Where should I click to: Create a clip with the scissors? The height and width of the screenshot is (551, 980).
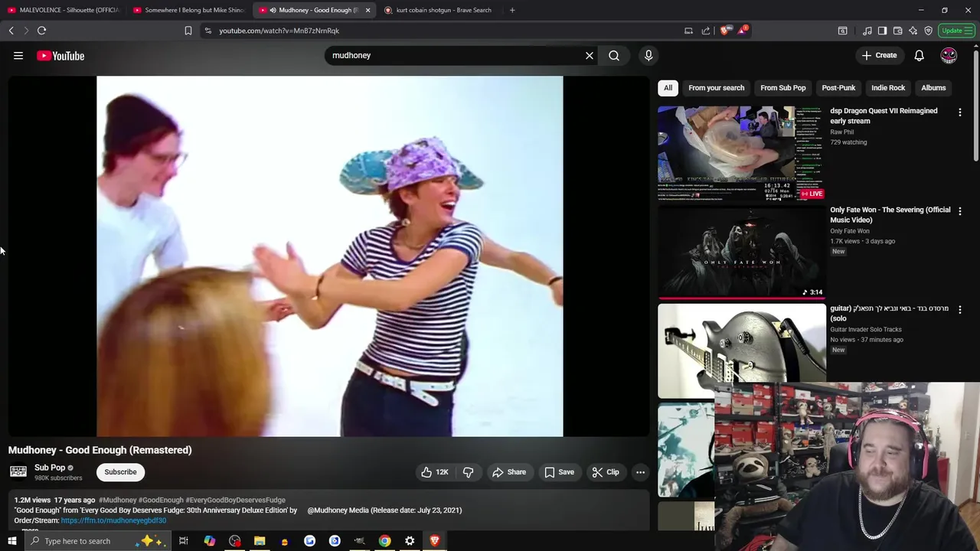click(606, 472)
